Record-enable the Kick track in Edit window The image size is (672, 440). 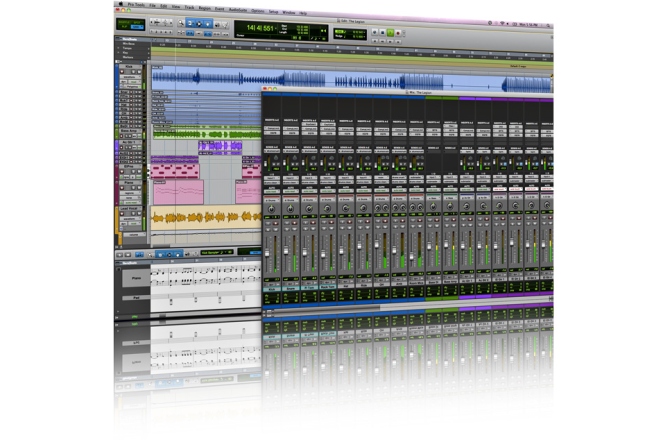tap(122, 72)
